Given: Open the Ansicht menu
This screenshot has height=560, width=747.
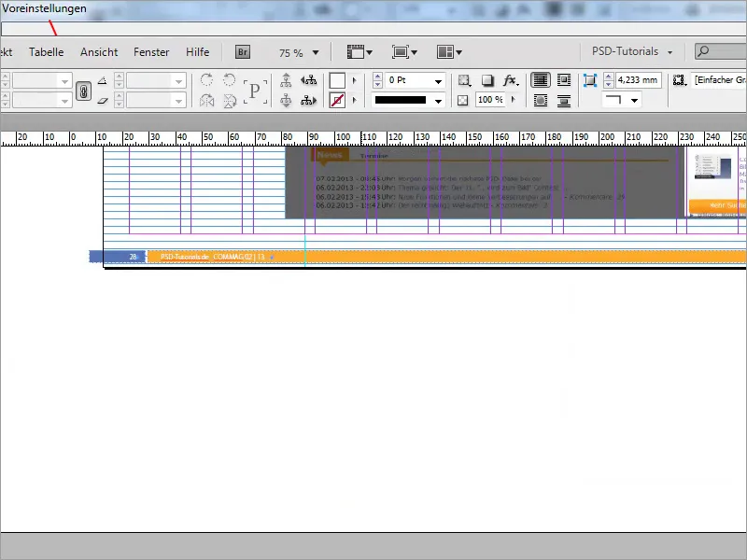Looking at the screenshot, I should (x=99, y=52).
